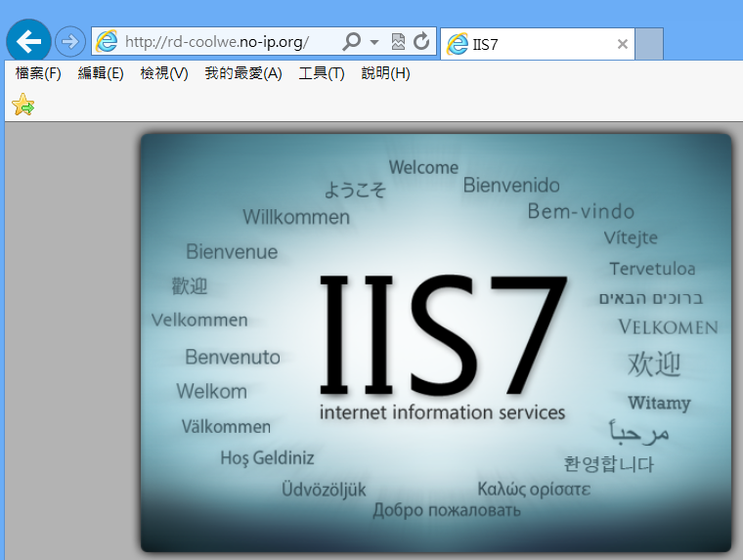
Task: Click the IE icon on the IIS7 tab
Action: [458, 44]
